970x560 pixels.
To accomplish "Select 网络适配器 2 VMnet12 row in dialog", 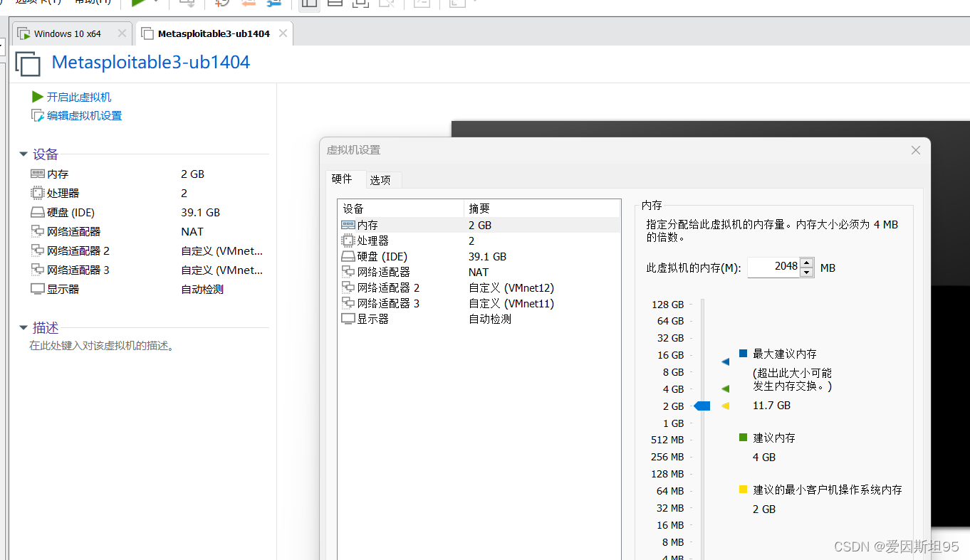I will click(x=479, y=287).
